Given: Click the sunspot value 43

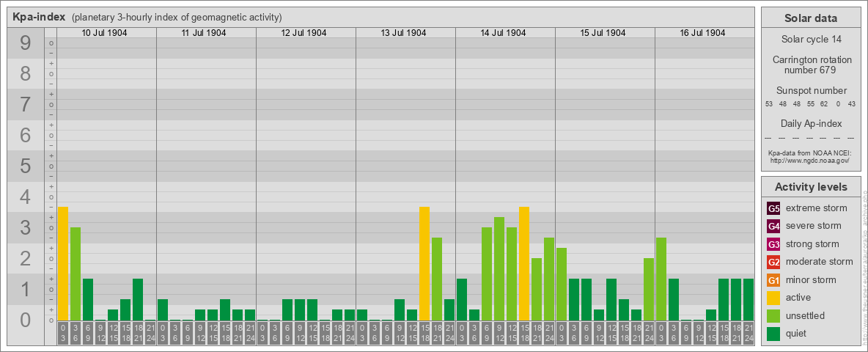Looking at the screenshot, I should coord(852,104).
